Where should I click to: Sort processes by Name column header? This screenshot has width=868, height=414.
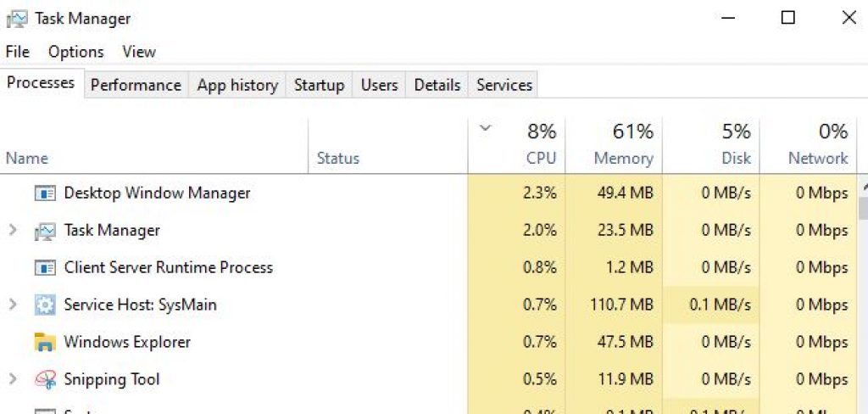pyautogui.click(x=27, y=158)
